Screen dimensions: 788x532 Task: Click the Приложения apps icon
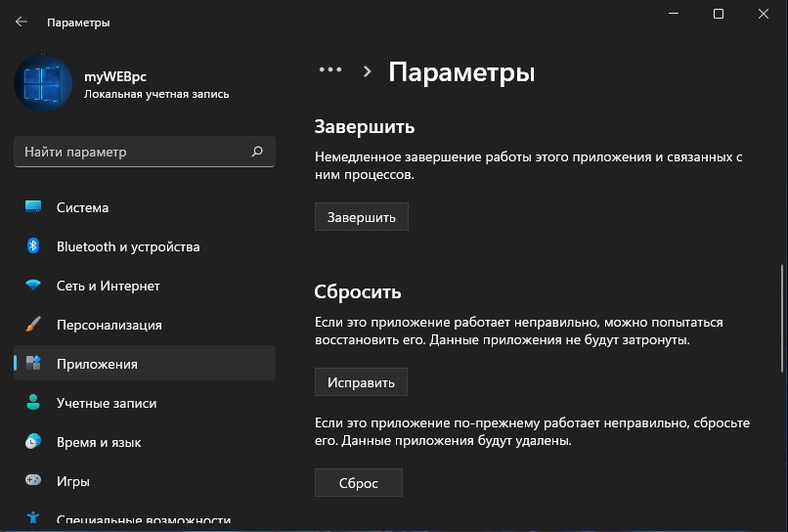(x=33, y=363)
